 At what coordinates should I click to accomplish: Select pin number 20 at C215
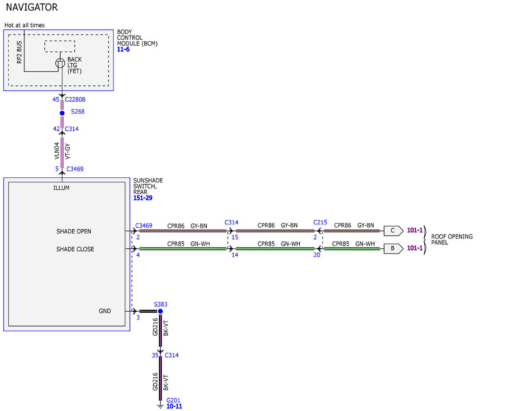coord(317,255)
